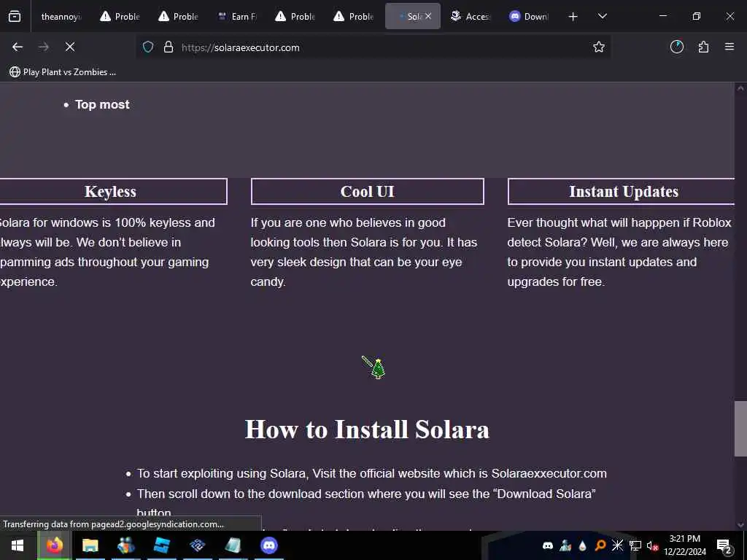Click the scrollbar up arrow
The image size is (747, 560).
point(740,88)
